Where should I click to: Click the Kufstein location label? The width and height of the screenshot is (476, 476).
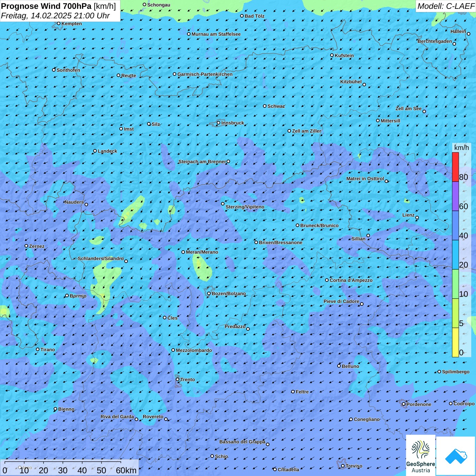coord(344,55)
